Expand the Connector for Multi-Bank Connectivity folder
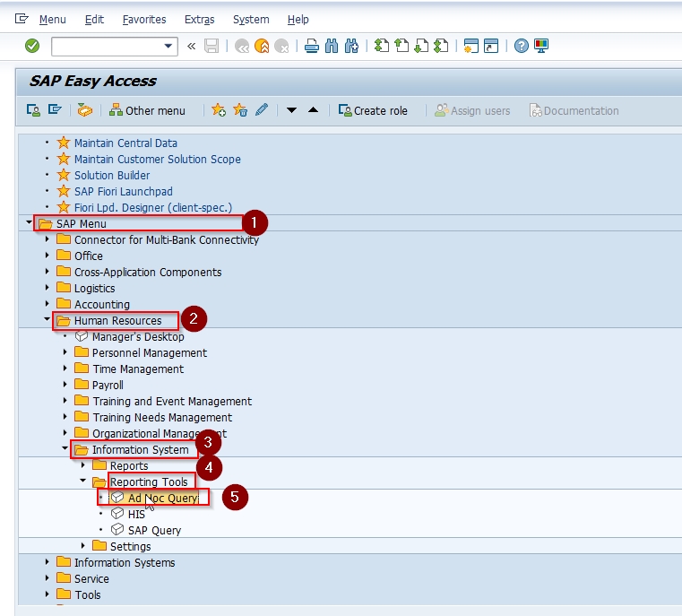The image size is (682, 616). point(47,239)
